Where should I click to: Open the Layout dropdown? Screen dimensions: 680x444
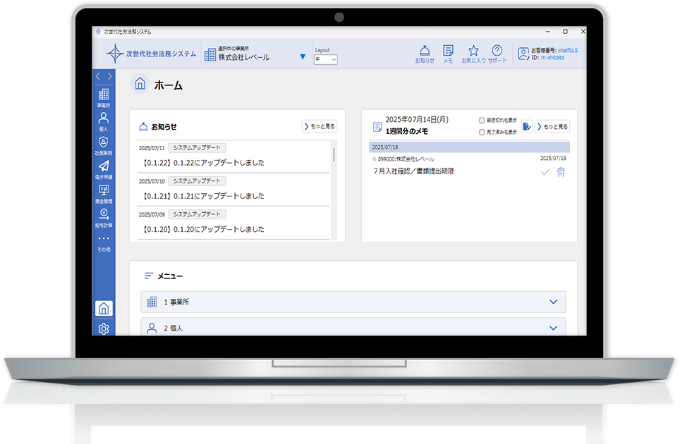click(x=327, y=59)
